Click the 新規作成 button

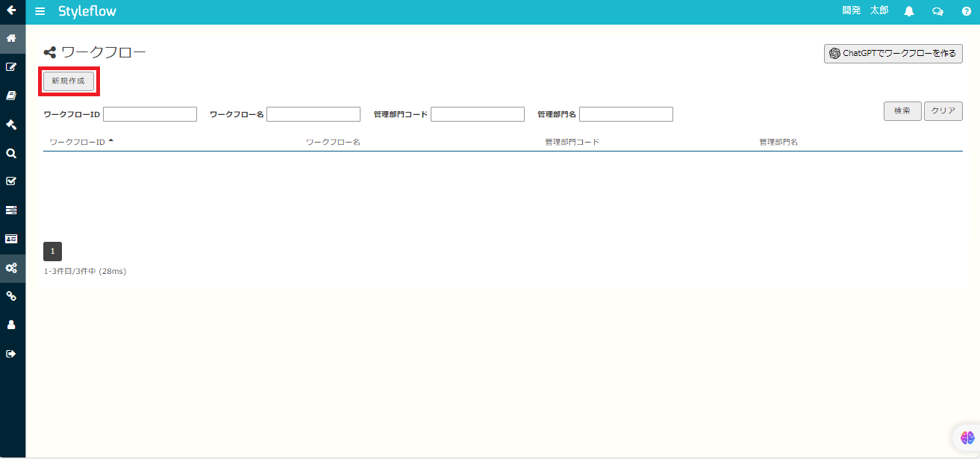69,81
